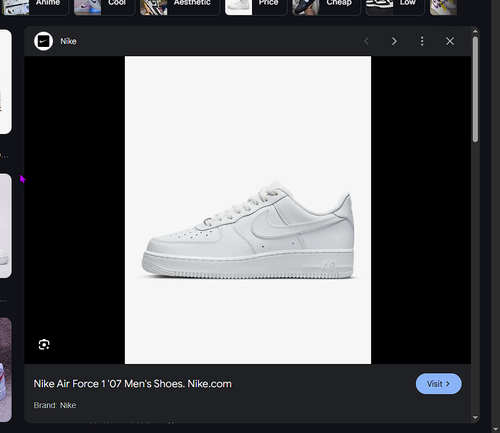500x433 pixels.
Task: Click the preview panel scrollbar thumb
Action: point(475,89)
